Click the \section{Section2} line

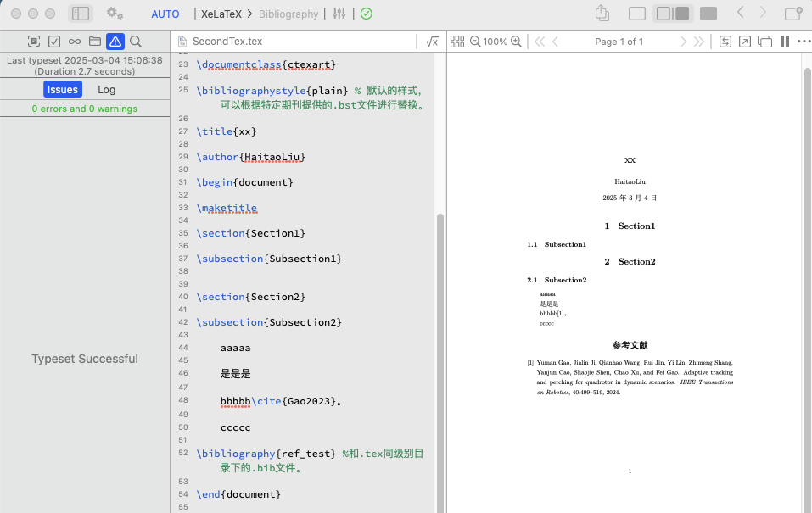point(250,297)
